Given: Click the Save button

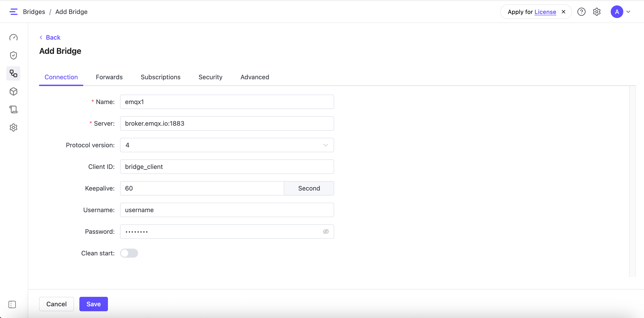Looking at the screenshot, I should click(x=94, y=304).
